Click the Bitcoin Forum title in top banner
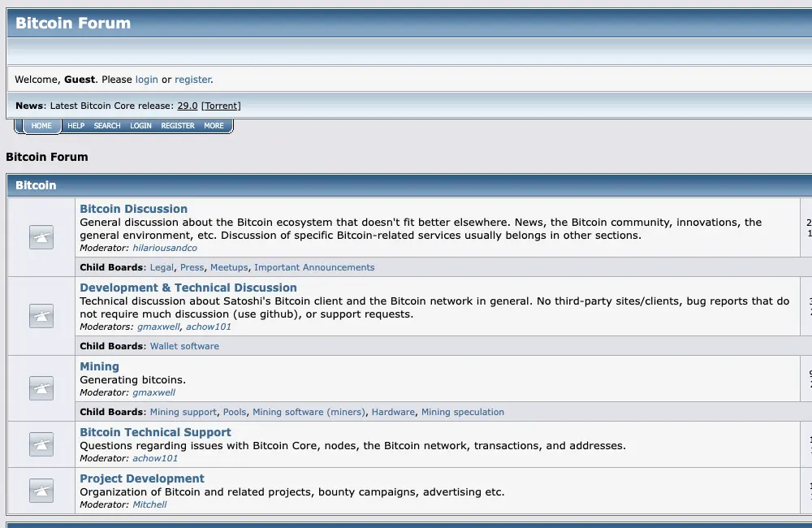The height and width of the screenshot is (528, 812). 73,24
